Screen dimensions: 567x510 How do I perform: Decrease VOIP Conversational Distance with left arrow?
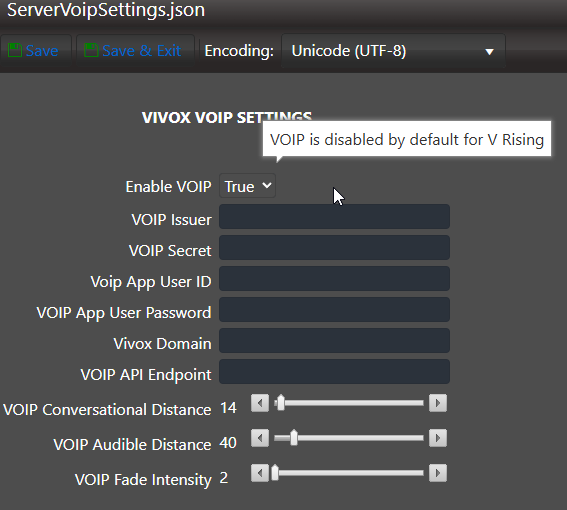260,403
